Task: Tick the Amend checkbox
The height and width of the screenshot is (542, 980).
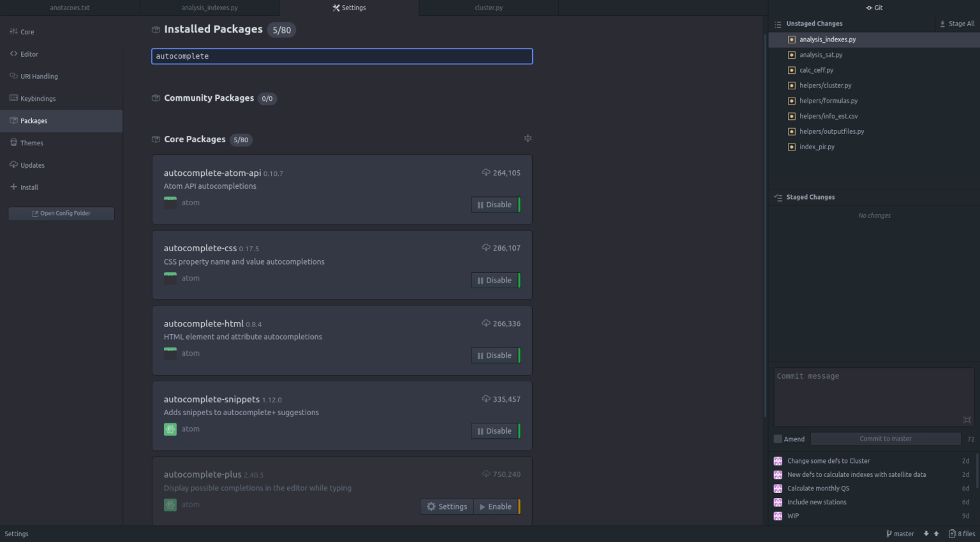Action: [778, 439]
